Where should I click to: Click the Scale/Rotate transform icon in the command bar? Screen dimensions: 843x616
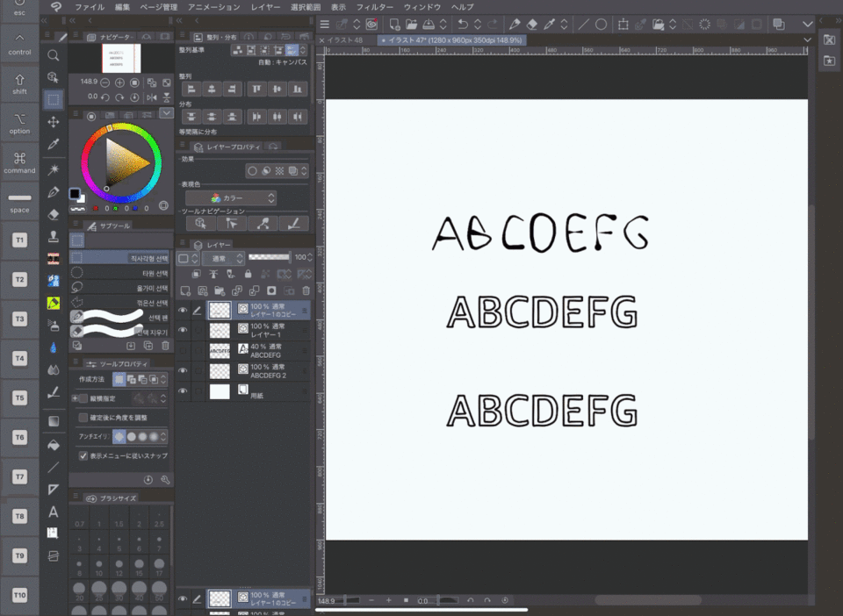623,25
